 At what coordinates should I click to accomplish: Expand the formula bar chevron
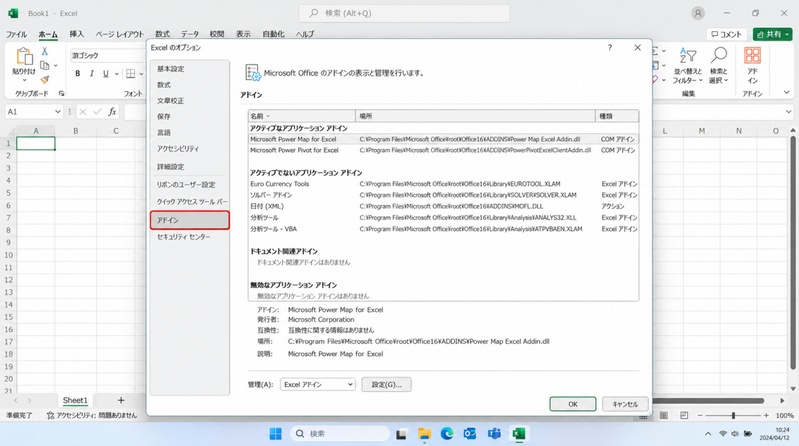coord(788,112)
